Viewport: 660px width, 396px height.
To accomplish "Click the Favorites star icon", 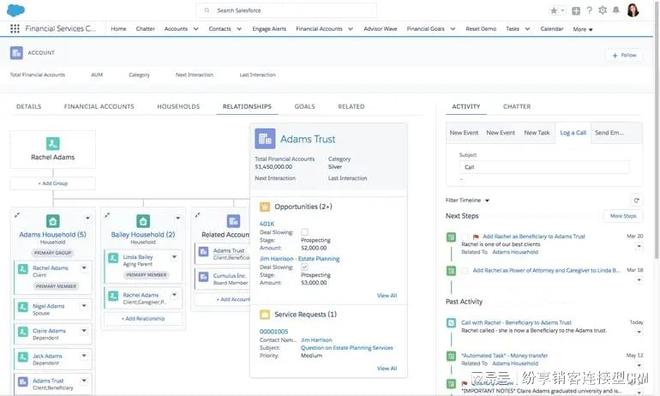I will (554, 11).
